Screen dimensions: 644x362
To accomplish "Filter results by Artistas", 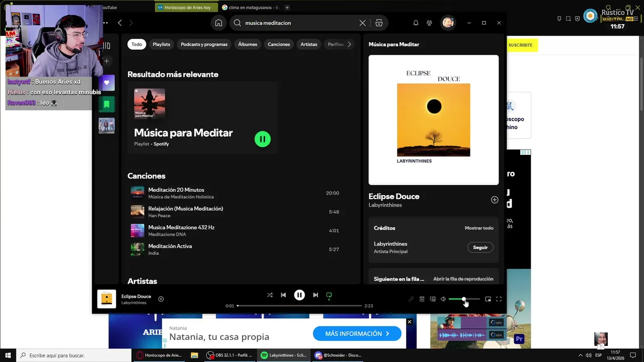I will [309, 44].
